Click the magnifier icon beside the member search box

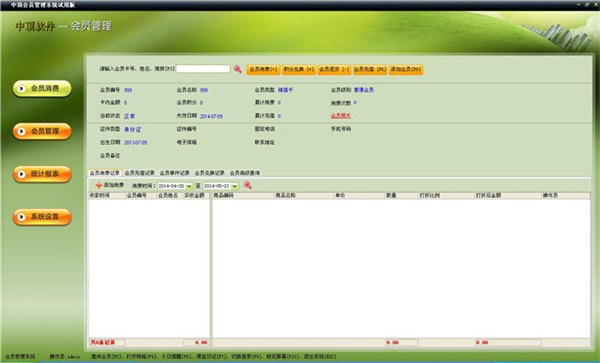(x=238, y=69)
